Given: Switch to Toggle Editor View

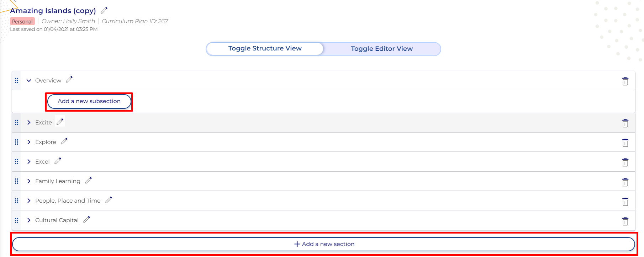Looking at the screenshot, I should 381,49.
